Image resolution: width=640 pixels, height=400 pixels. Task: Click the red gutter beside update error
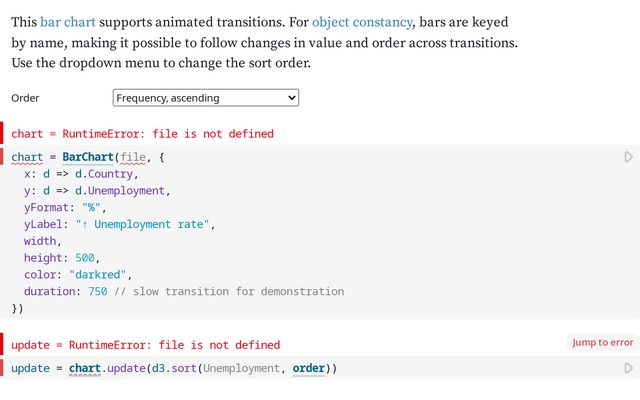pos(3,344)
